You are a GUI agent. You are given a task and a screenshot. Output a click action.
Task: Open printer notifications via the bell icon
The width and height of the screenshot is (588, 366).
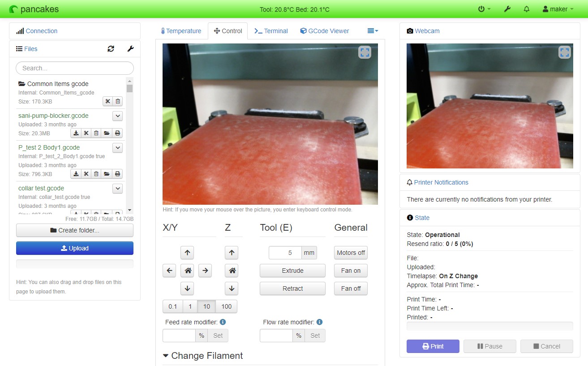[526, 9]
